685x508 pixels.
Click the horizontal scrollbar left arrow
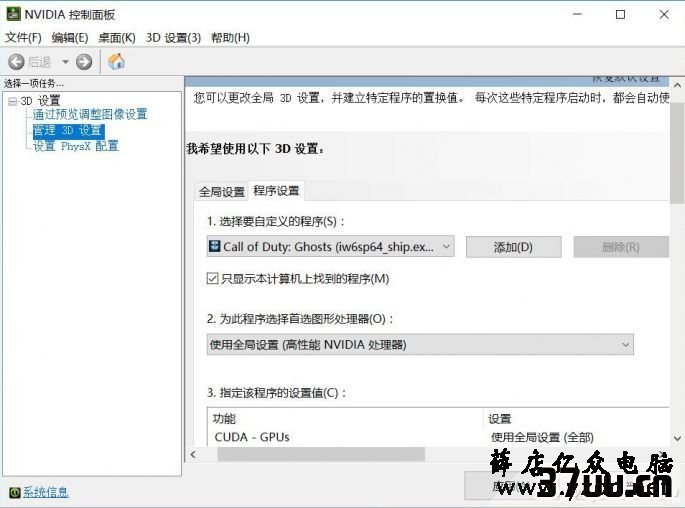click(x=194, y=454)
